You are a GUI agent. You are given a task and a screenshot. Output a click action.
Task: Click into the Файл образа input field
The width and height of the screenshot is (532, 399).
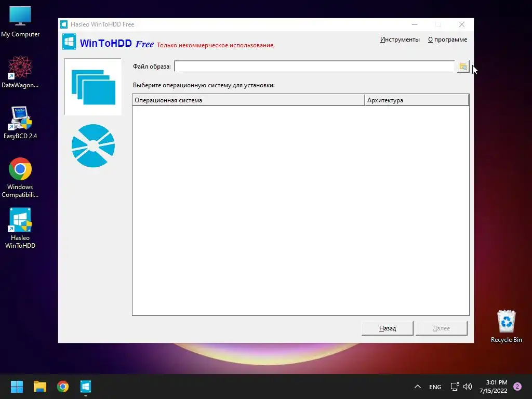click(314, 66)
